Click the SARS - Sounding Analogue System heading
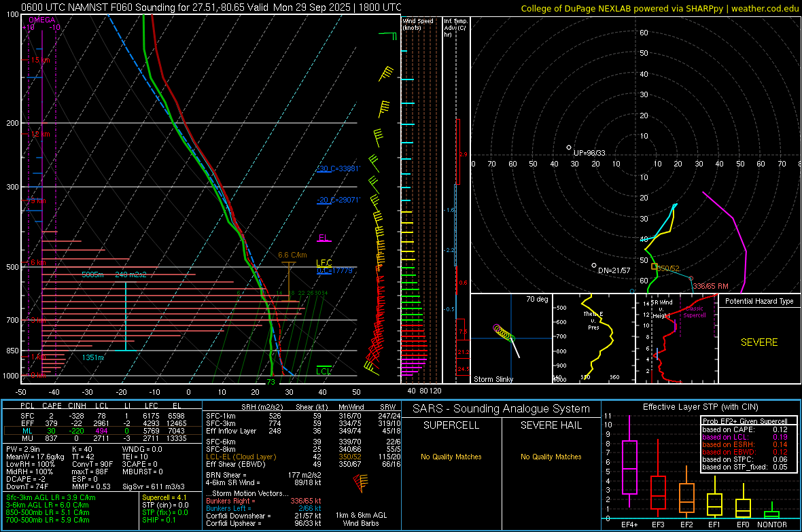 (502, 409)
